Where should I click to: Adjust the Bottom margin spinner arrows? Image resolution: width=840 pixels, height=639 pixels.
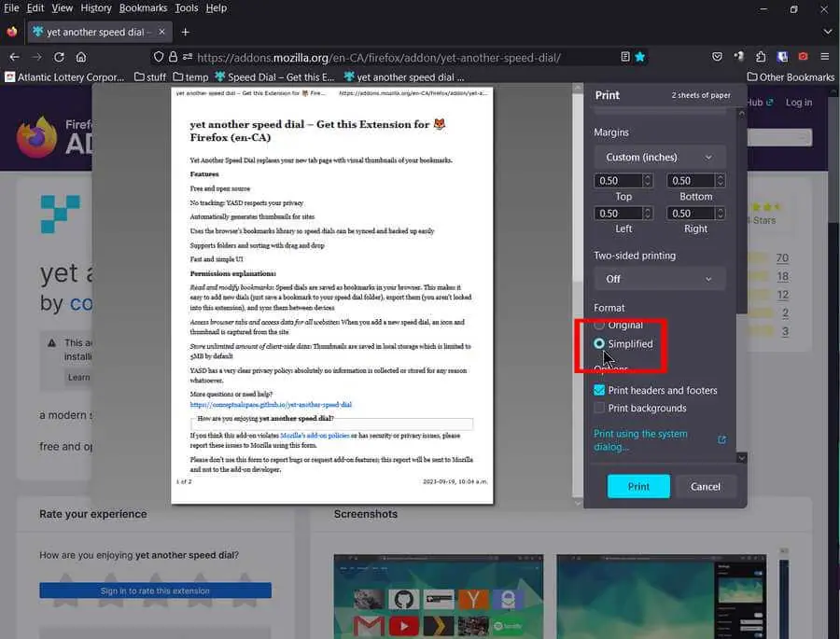click(720, 180)
